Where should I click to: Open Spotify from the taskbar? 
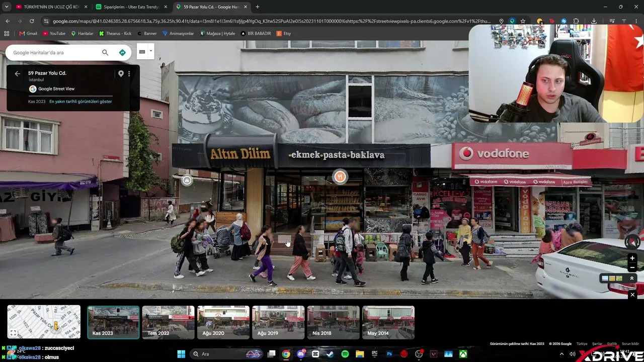(x=345, y=354)
